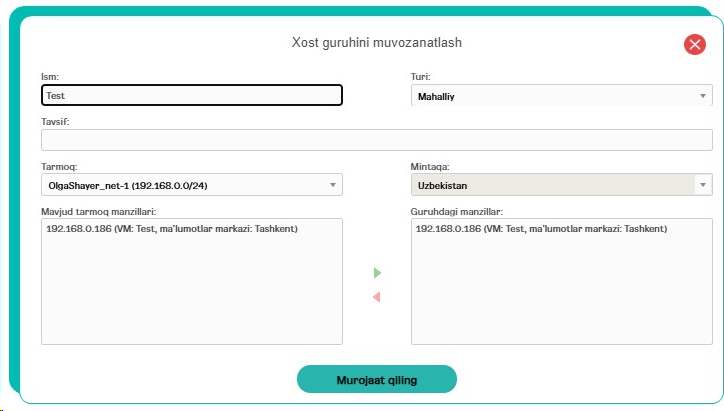Add selected address using green right arrow
The height and width of the screenshot is (411, 724).
point(377,273)
